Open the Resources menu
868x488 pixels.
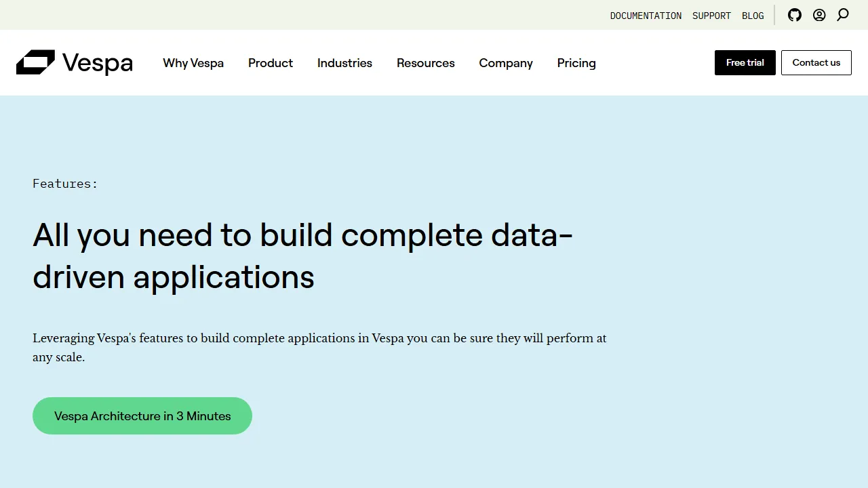426,63
